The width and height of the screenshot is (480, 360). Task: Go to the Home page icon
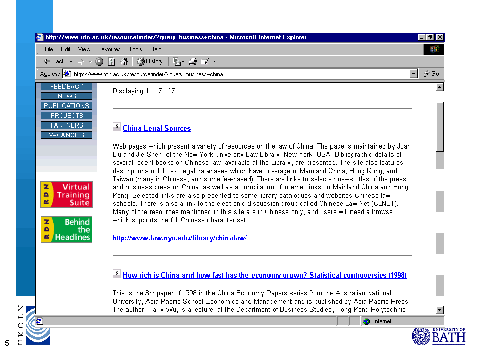[125, 61]
